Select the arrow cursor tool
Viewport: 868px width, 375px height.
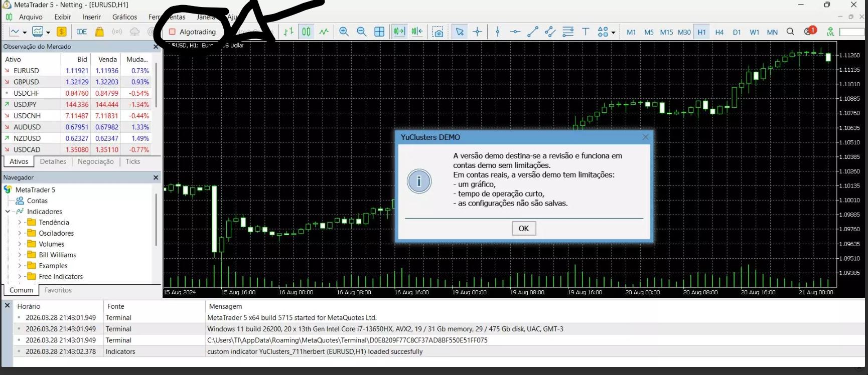(x=460, y=32)
